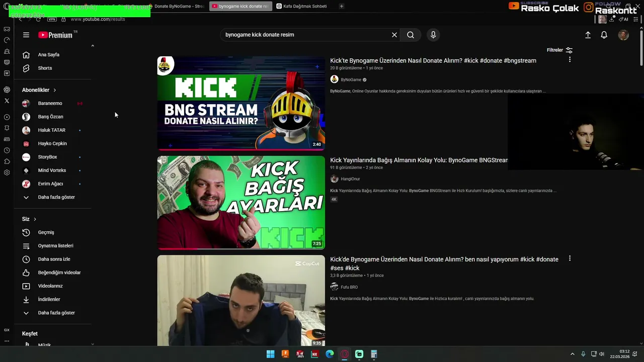Open the Calculator taskbar icon

[374, 354]
